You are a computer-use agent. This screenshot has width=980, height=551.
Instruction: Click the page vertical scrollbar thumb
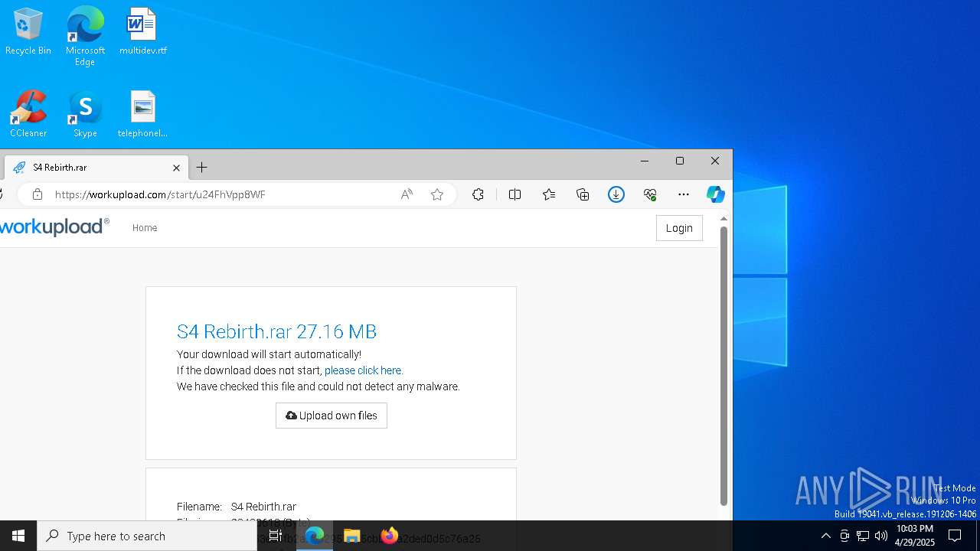click(x=724, y=366)
